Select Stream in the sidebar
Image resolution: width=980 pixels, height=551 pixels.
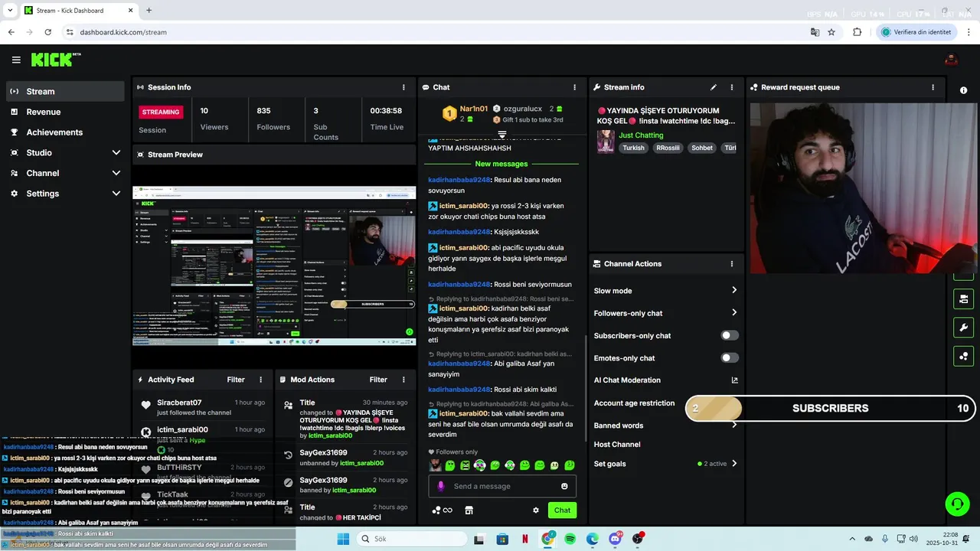(65, 91)
